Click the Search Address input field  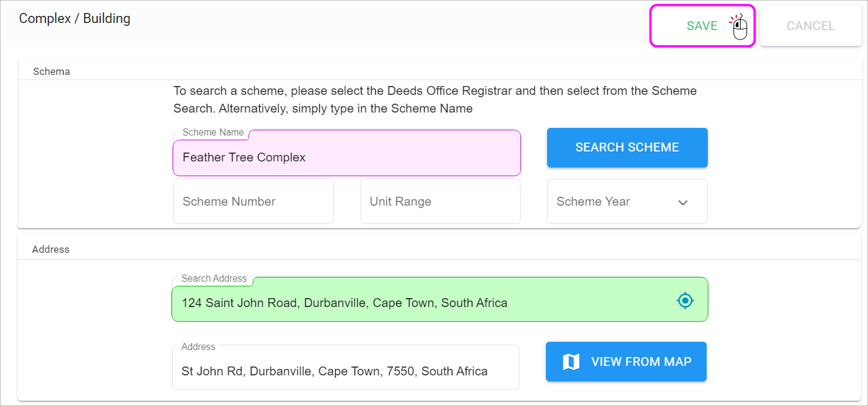pos(439,299)
